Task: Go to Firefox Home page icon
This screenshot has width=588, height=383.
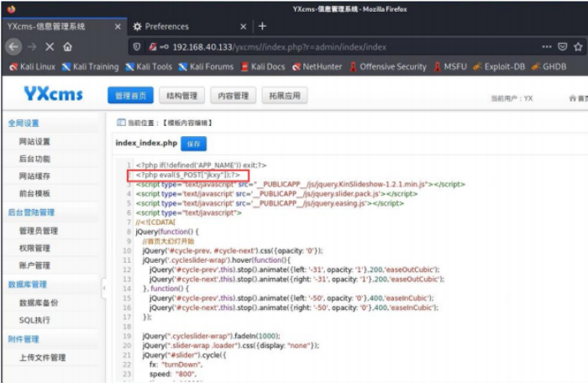Action: point(67,47)
